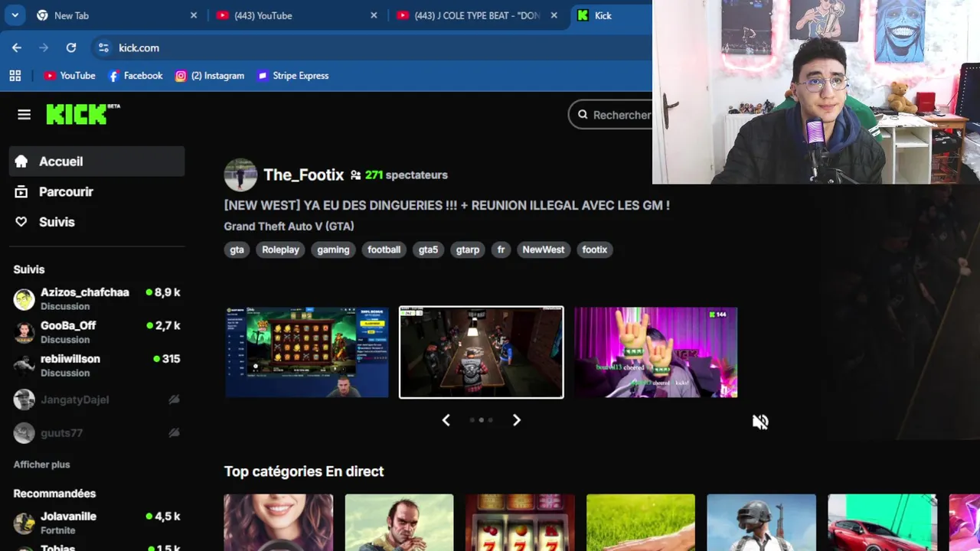Open Suivis following page
Screen dimensions: 980x551
pos(96,222)
